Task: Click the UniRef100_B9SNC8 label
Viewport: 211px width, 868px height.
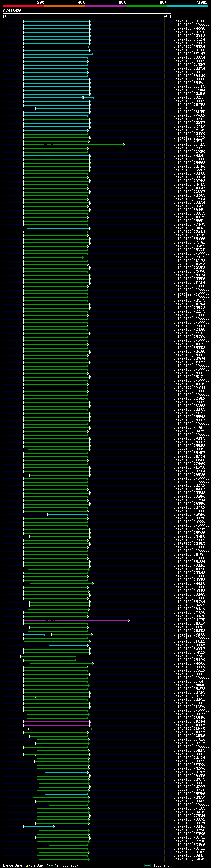Action: (189, 635)
